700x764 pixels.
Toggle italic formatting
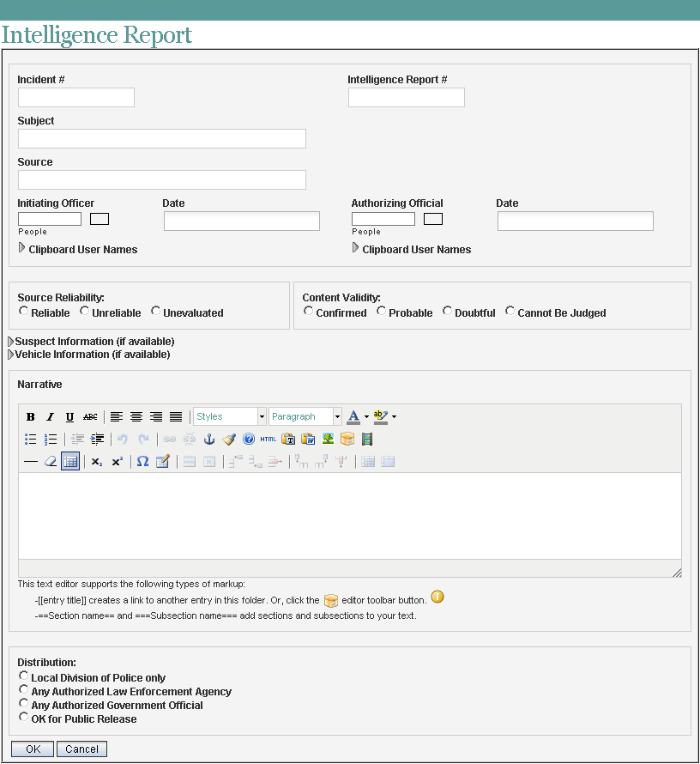tap(50, 416)
